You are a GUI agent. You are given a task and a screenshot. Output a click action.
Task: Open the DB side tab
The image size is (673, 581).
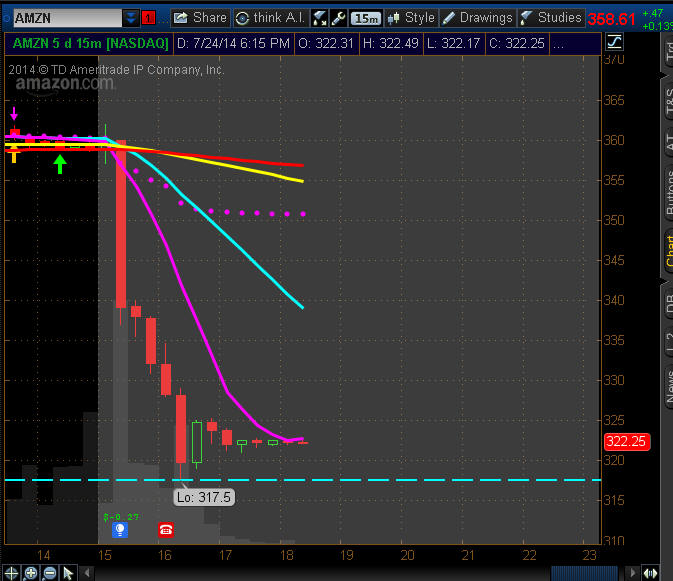click(x=668, y=303)
